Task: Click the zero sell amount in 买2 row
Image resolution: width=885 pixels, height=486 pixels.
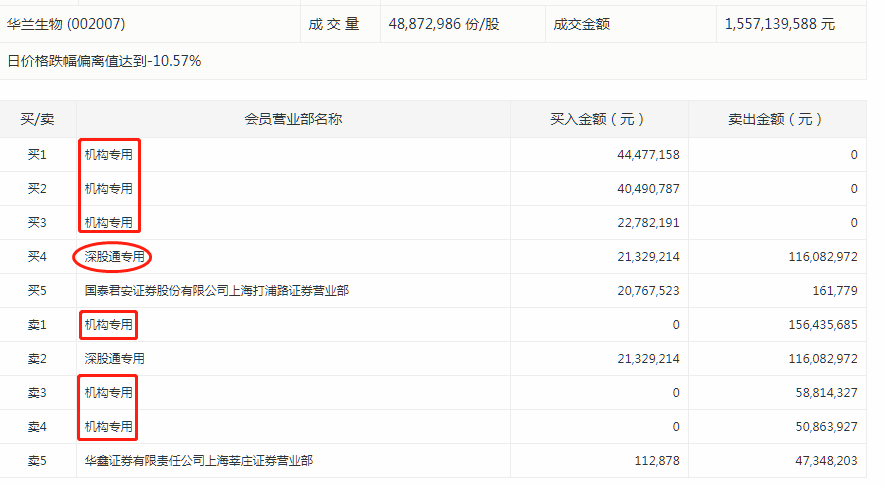Action: pyautogui.click(x=854, y=189)
